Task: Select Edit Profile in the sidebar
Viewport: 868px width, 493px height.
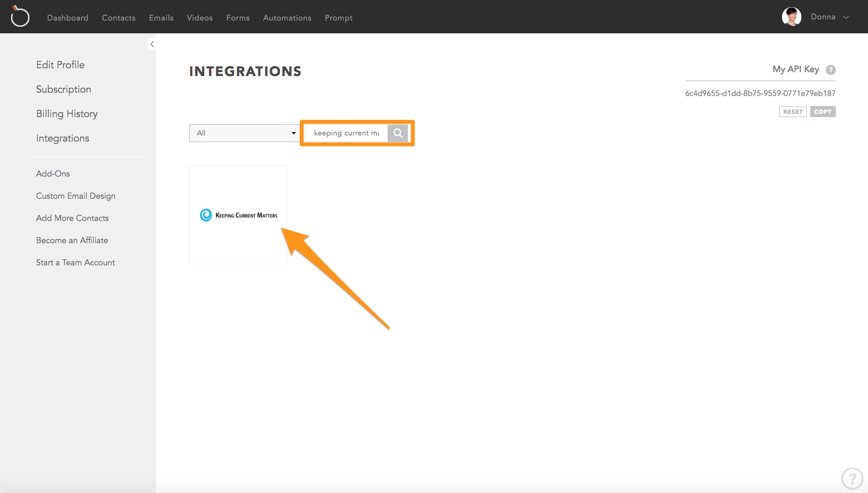Action: 60,65
